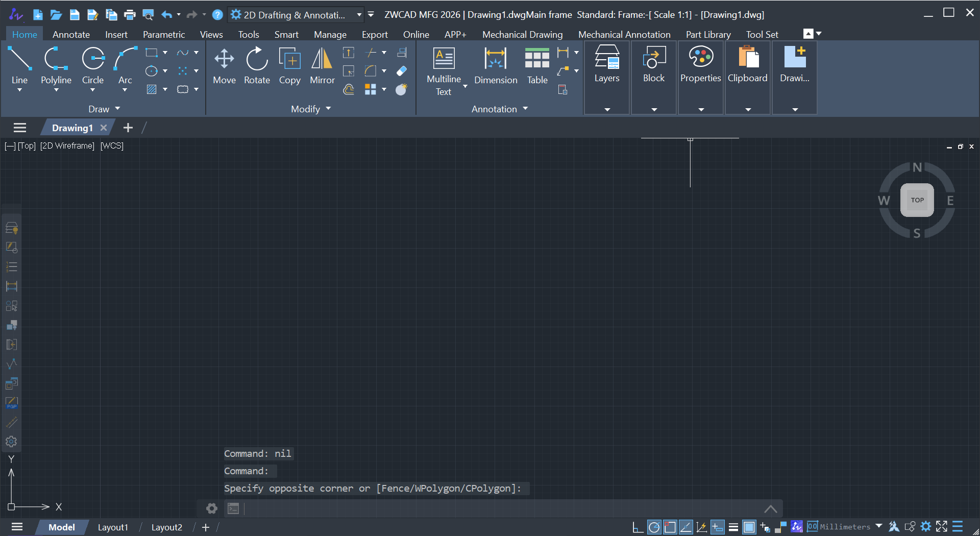Toggle Dynamic Input in status bar
Image resolution: width=980 pixels, height=536 pixels.
[718, 527]
